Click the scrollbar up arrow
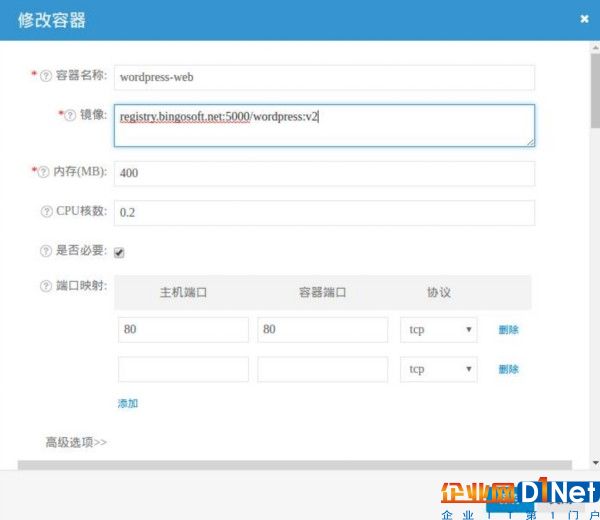Screen dimensions: 600x520 point(595,48)
